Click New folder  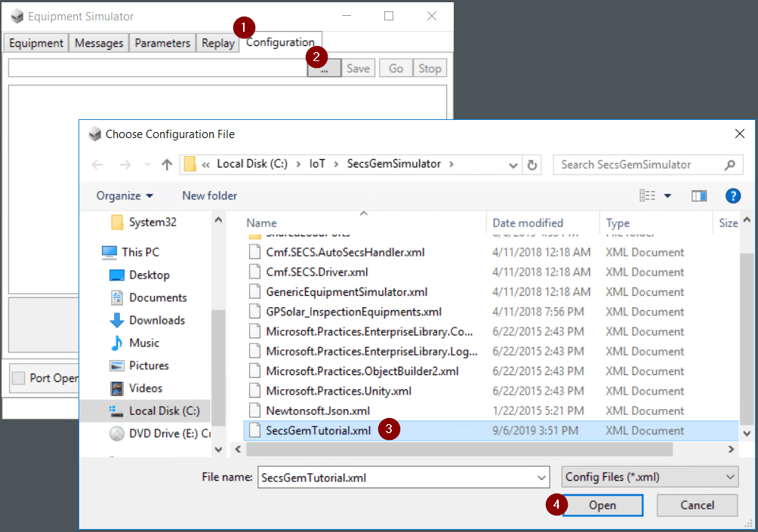[209, 195]
